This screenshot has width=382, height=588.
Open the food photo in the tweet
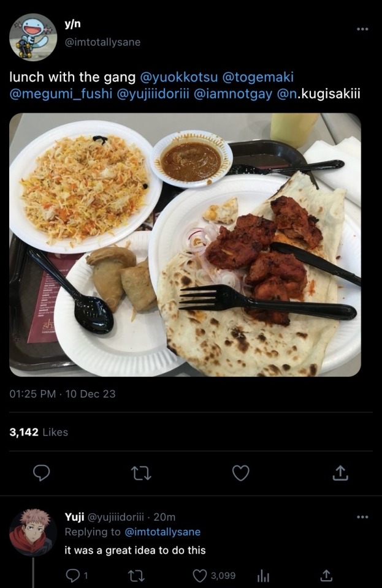[x=185, y=244]
